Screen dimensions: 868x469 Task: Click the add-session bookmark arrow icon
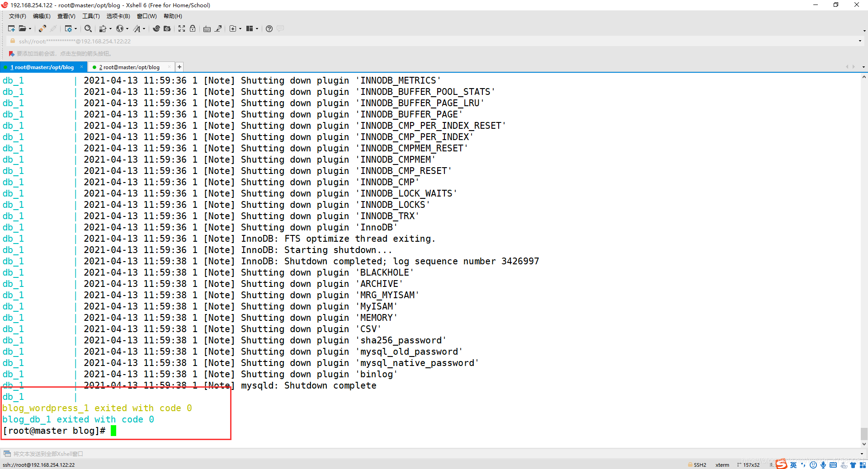[12, 53]
